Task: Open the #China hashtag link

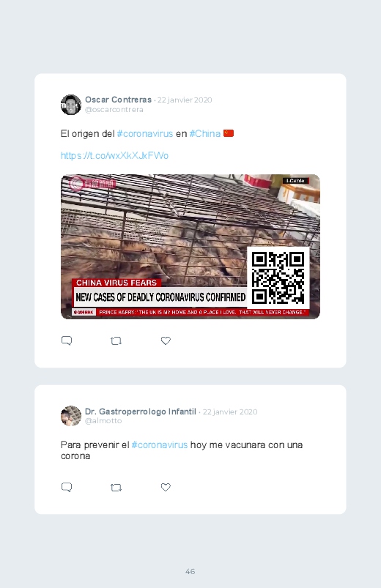Action: (x=205, y=134)
